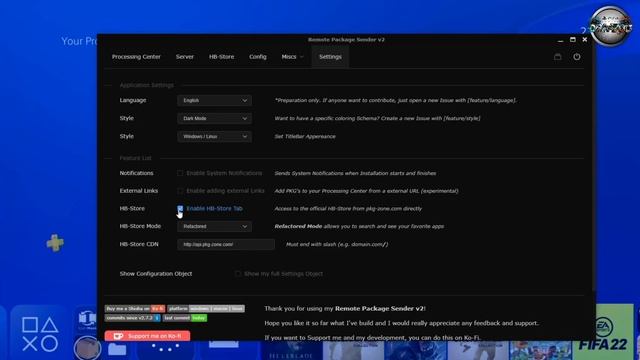The height and width of the screenshot is (360, 640).
Task: Toggle the Enable HB-Store Tab checkbox
Action: point(180,208)
